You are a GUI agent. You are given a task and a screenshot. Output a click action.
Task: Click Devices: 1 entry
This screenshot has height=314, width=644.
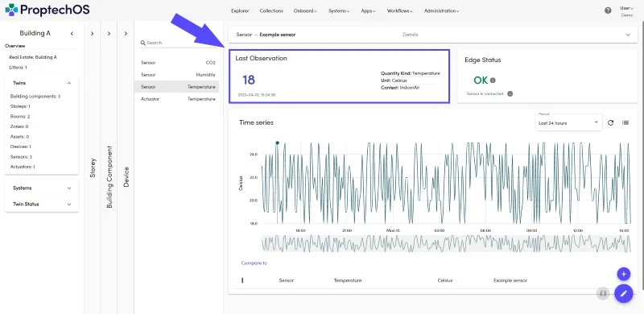(x=21, y=147)
